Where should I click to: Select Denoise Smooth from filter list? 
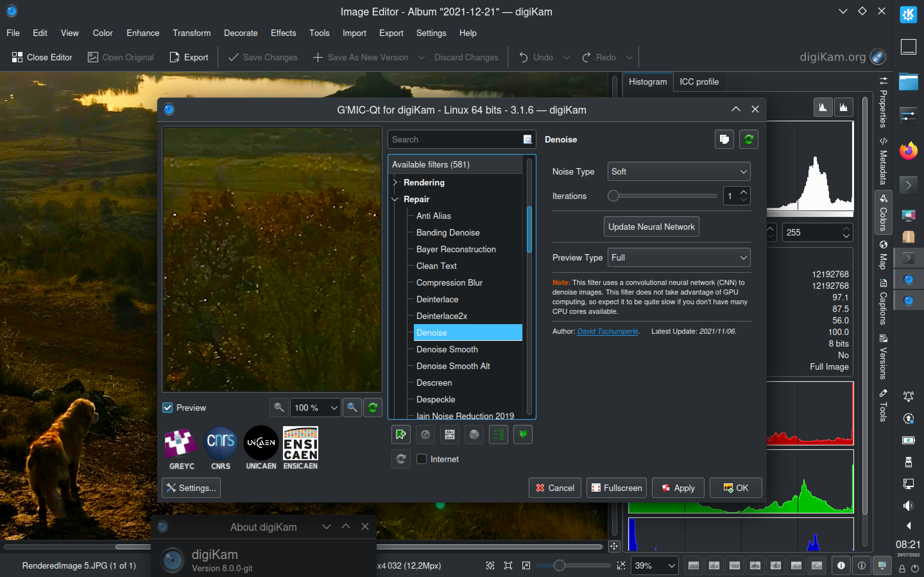447,349
